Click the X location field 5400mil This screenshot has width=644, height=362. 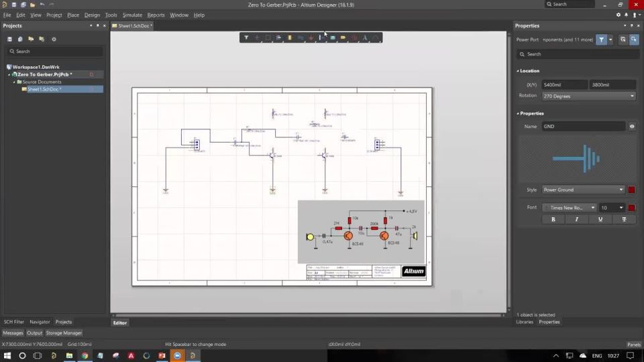tap(564, 85)
